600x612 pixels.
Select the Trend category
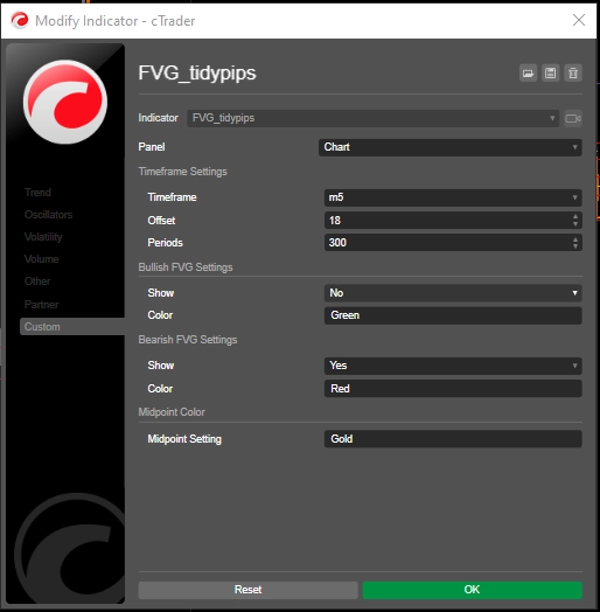38,192
